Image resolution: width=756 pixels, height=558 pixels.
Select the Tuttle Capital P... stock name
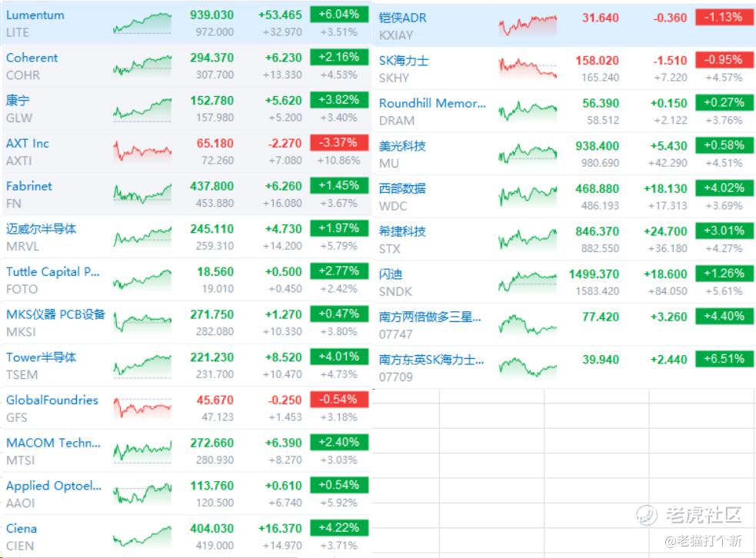tap(53, 272)
